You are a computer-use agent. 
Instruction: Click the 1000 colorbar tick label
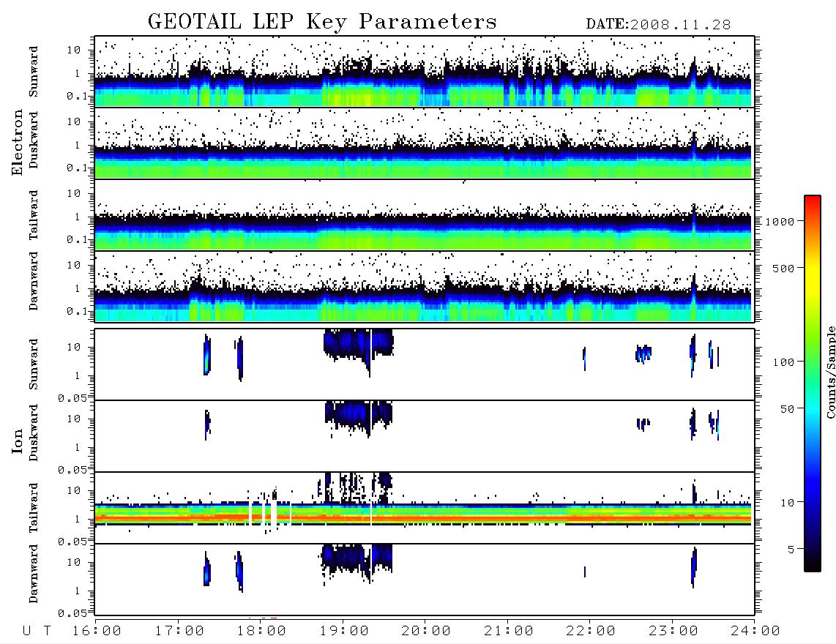coord(780,222)
